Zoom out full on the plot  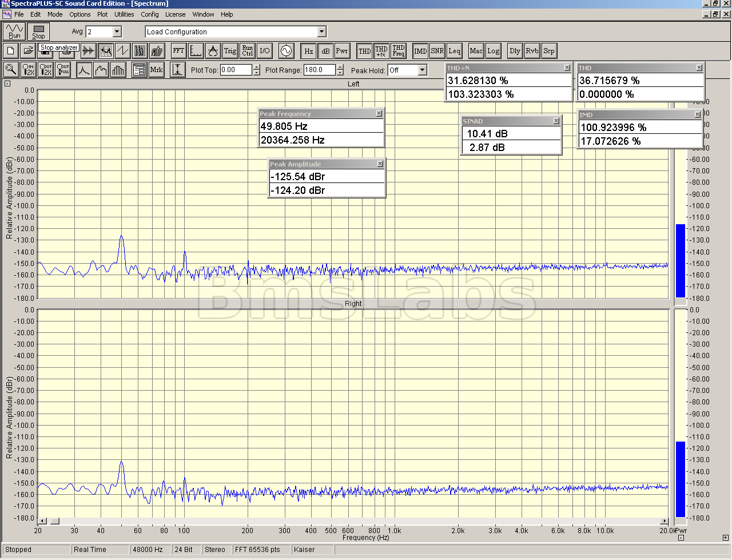pyautogui.click(x=63, y=70)
